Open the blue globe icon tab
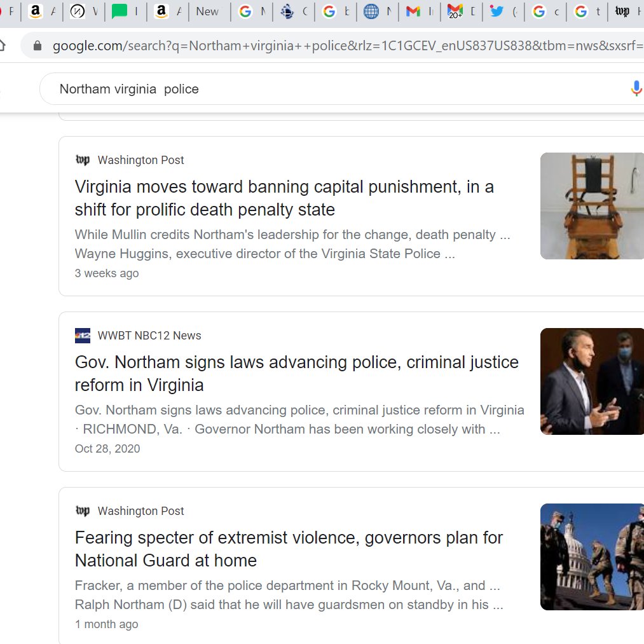Screen dimensions: 644x644 [x=377, y=11]
